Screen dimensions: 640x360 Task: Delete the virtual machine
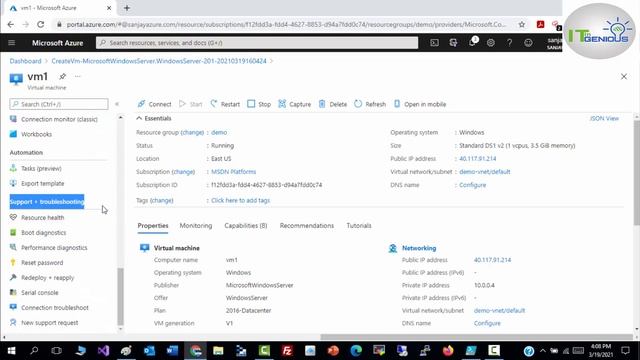332,104
